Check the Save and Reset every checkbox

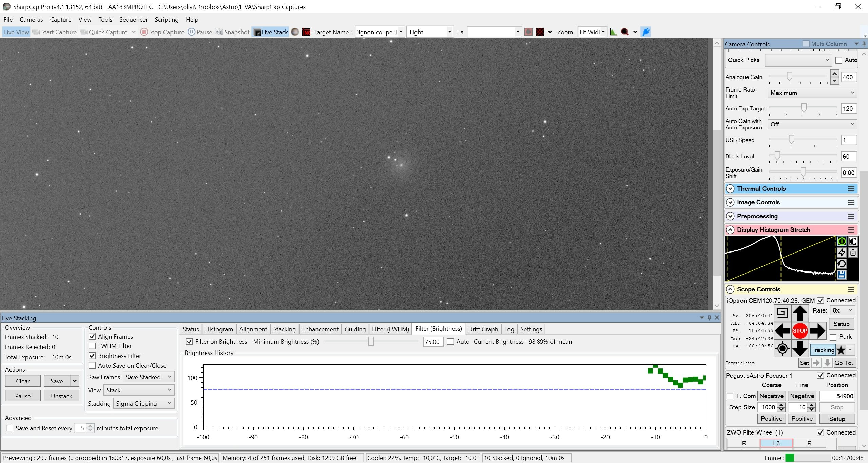(x=10, y=428)
